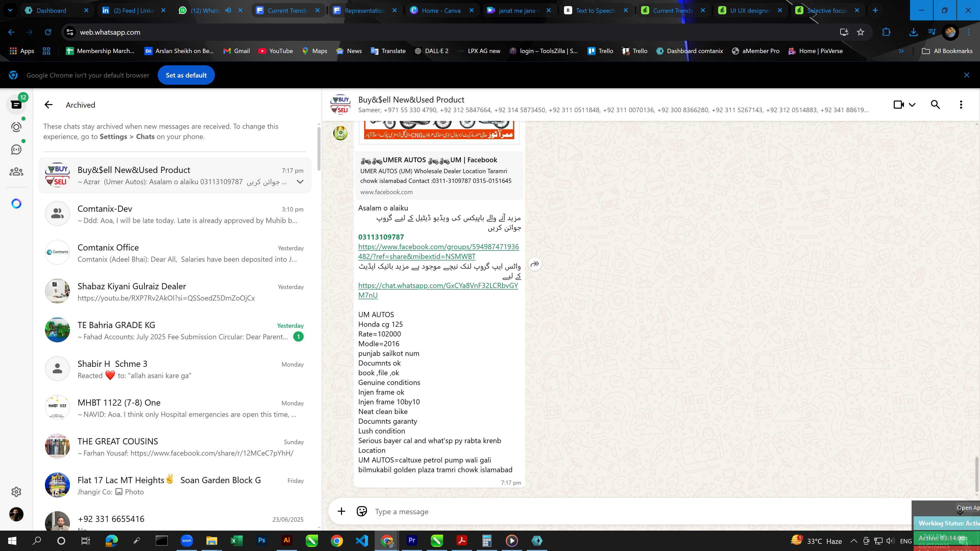Viewport: 980px width, 551px height.
Task: Open All Bookmarks folder
Action: coord(947,51)
